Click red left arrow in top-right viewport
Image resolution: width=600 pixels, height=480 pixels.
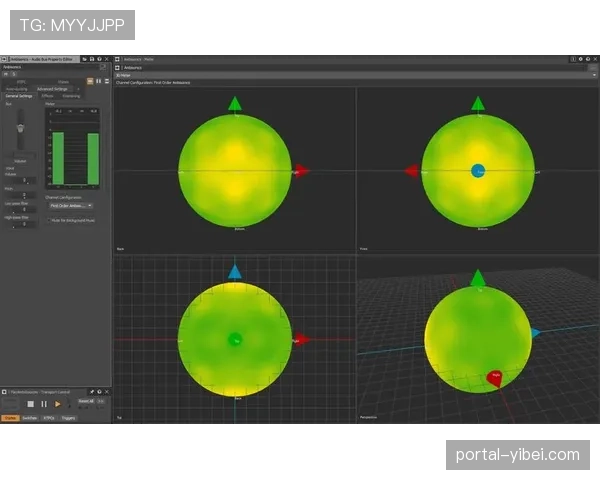pos(411,171)
